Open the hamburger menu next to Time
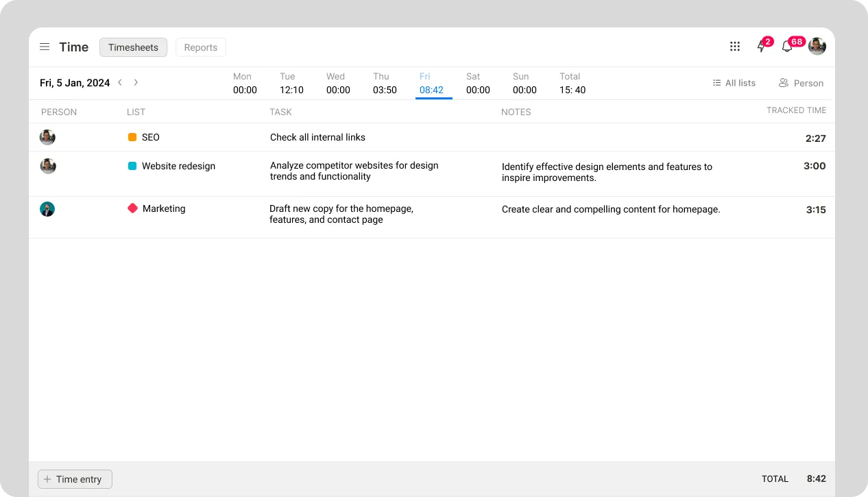 (45, 47)
